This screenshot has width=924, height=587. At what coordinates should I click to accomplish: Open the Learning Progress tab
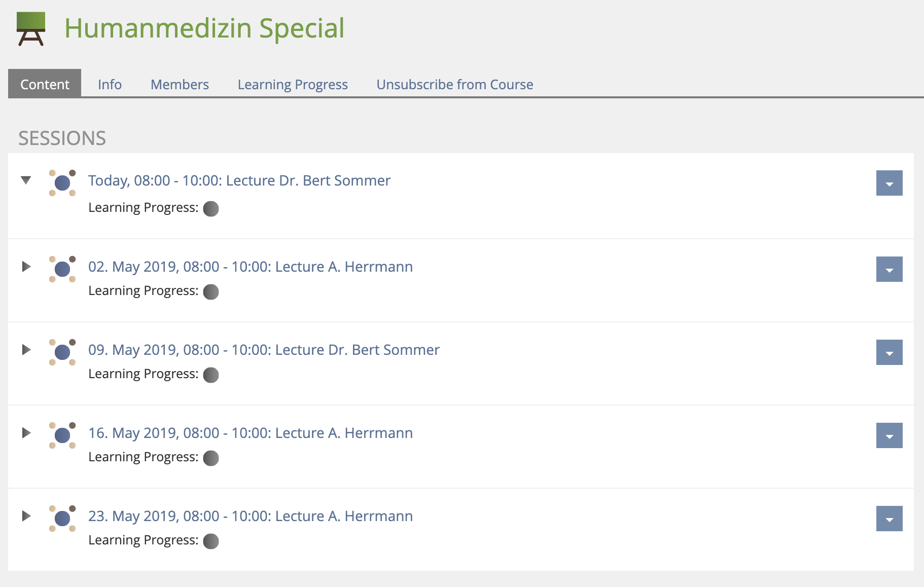(293, 84)
